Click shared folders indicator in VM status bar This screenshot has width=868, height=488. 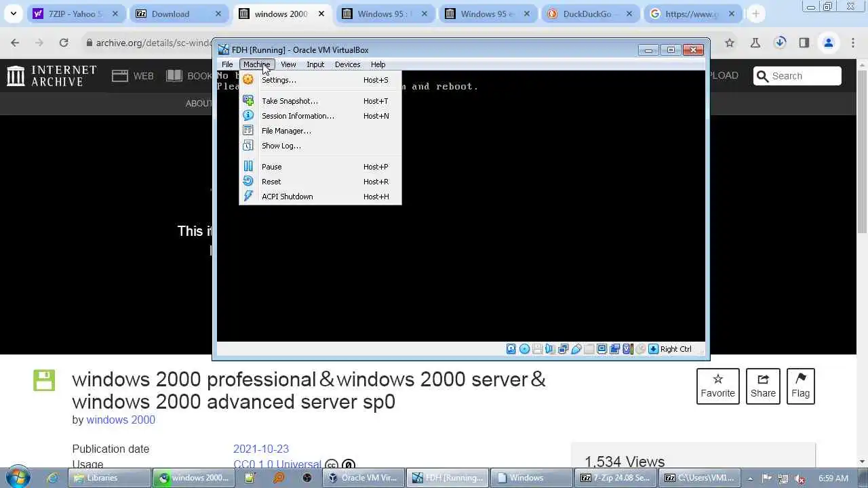pyautogui.click(x=589, y=349)
